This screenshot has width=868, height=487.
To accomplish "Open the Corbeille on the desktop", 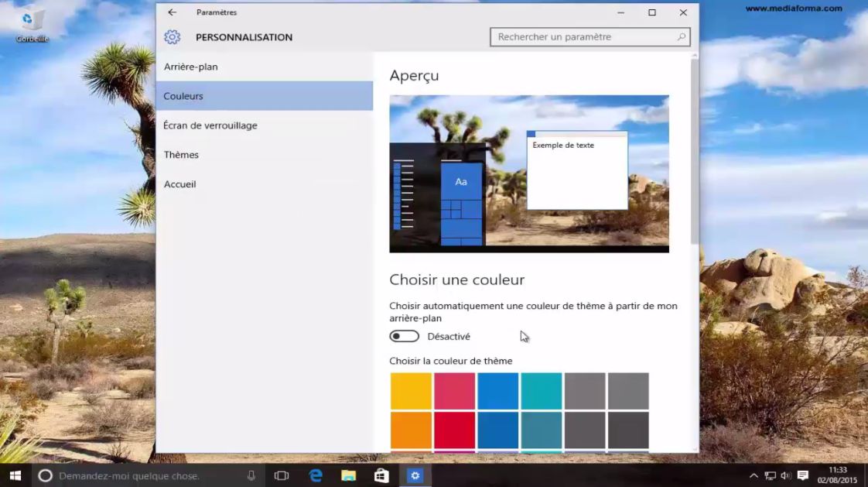I will coord(31,21).
